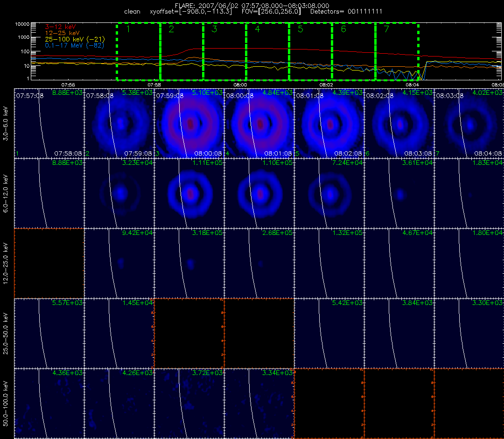Image resolution: width=504 pixels, height=439 pixels.
Task: Click the 50.0-100.0 keV image with peak 3.72E+03
Action: click(189, 404)
